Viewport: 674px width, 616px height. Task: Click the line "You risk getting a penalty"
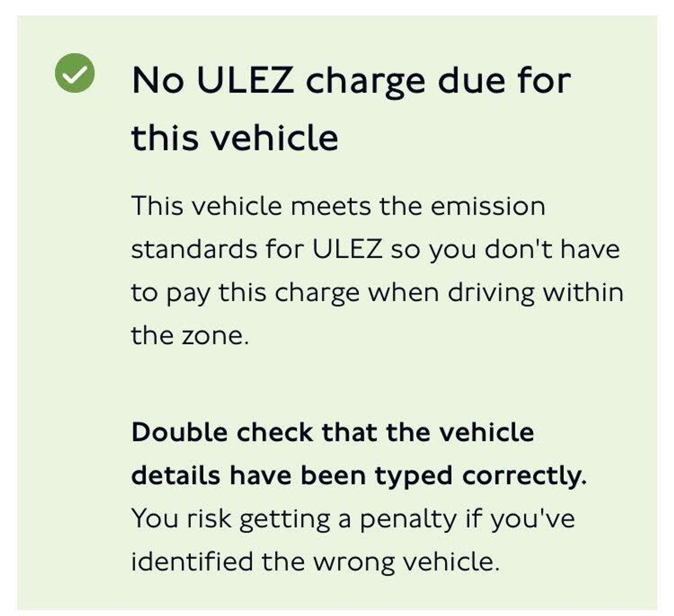coord(353,519)
